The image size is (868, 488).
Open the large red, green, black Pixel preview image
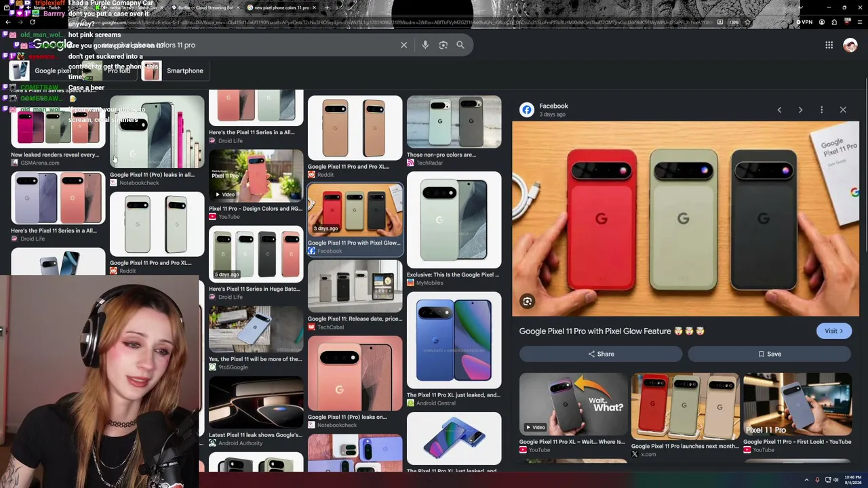[686, 219]
